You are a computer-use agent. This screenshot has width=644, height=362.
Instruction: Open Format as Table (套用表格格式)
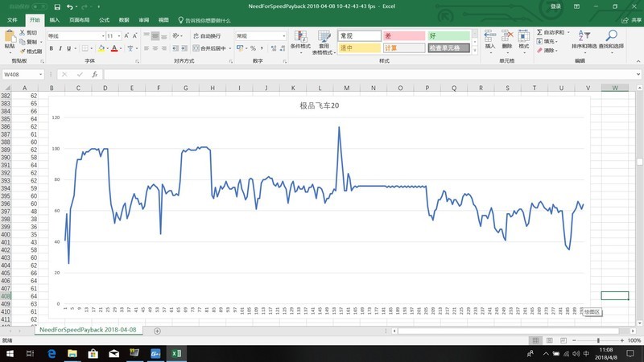click(324, 43)
